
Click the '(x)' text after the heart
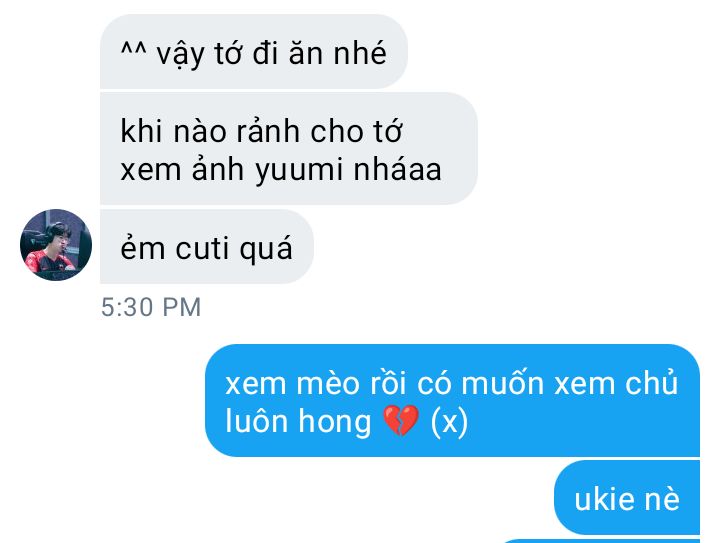click(x=449, y=421)
